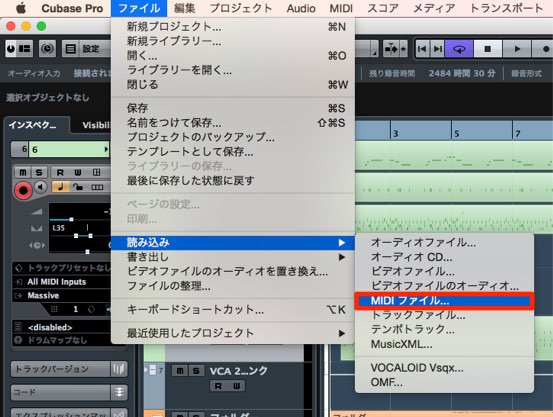Image resolution: width=553 pixels, height=417 pixels.
Task: Open the 設定 track settings button
Action: 86,49
